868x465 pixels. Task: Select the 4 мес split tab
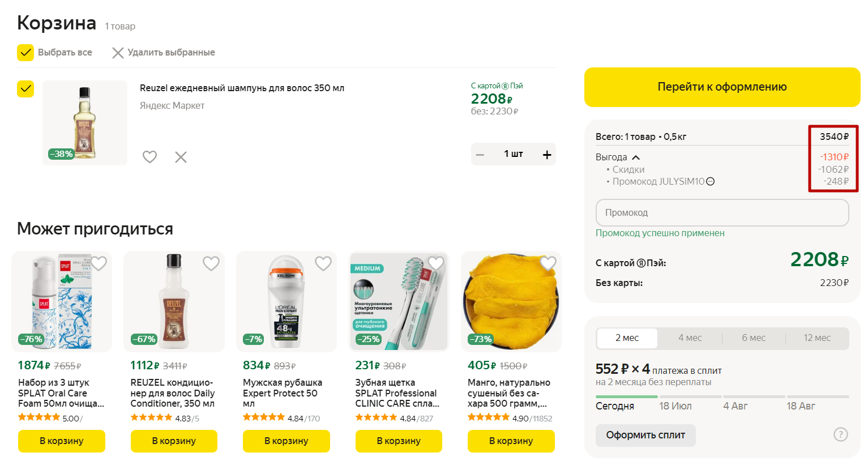click(690, 338)
